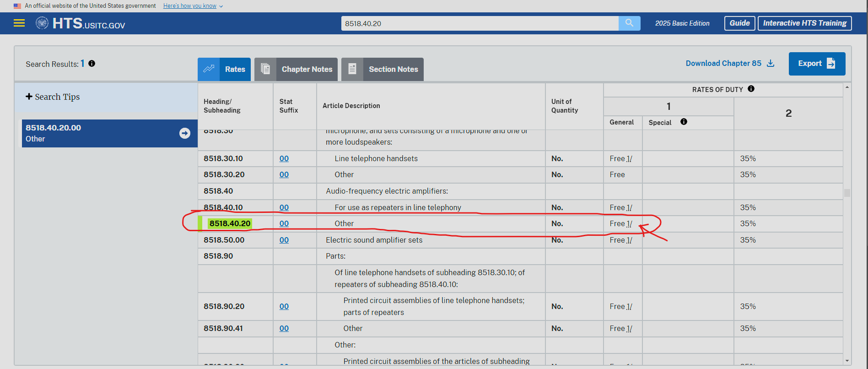
Task: Open the Chapter Notes tab
Action: (x=296, y=69)
